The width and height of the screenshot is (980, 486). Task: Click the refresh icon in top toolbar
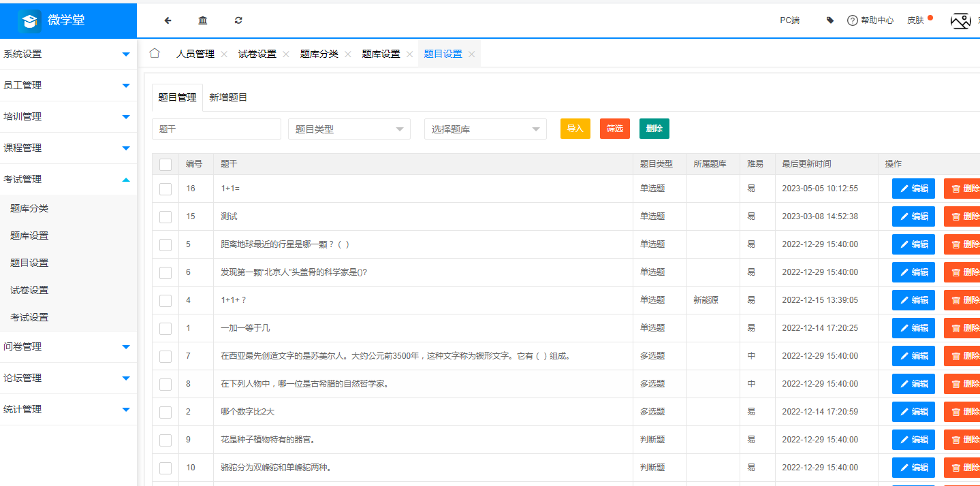point(238,20)
